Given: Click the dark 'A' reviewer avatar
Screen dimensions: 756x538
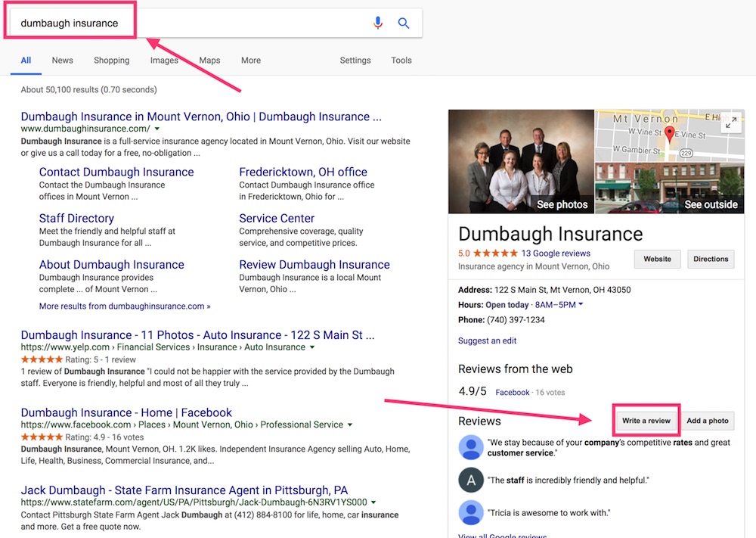Looking at the screenshot, I should (471, 480).
